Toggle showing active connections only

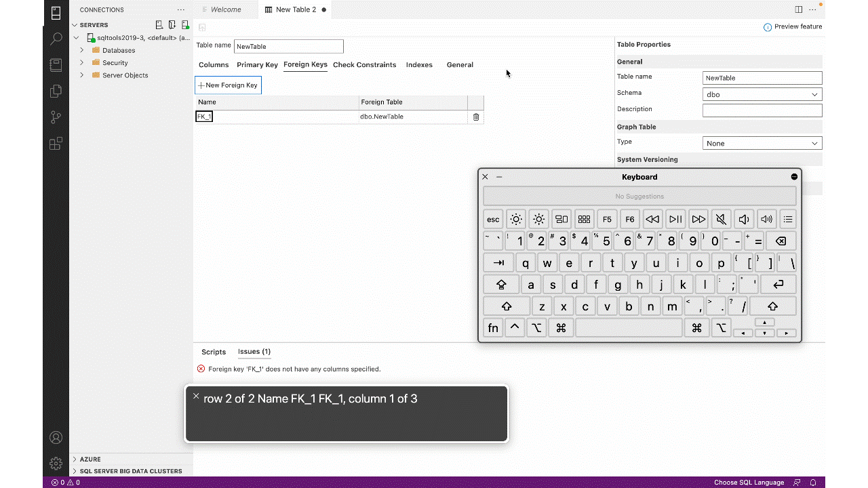pos(185,24)
